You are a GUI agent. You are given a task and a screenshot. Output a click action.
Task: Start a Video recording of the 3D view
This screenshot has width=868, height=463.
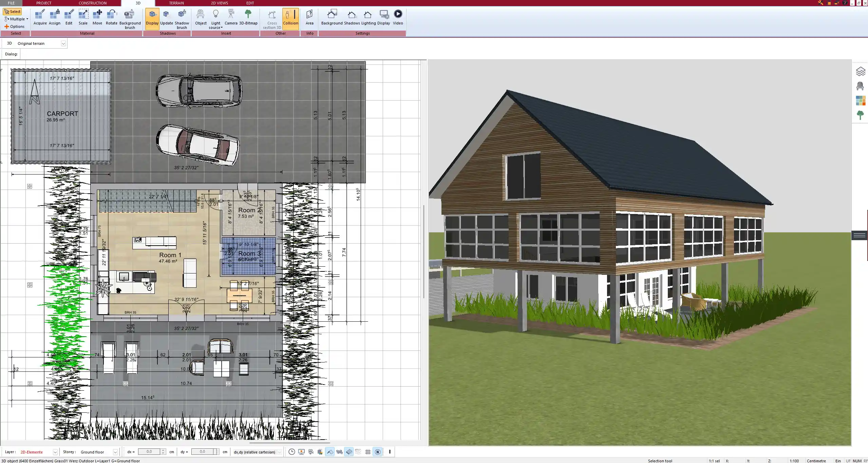click(397, 16)
